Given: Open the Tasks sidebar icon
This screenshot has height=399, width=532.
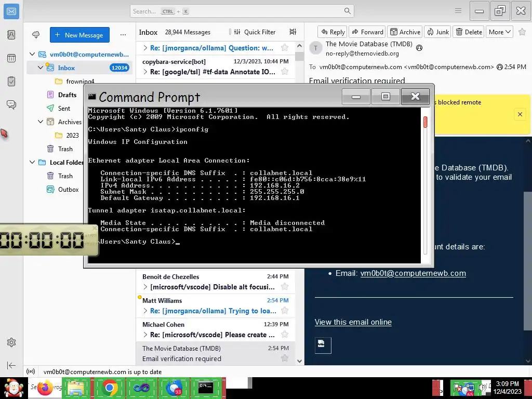Looking at the screenshot, I should pos(11,82).
